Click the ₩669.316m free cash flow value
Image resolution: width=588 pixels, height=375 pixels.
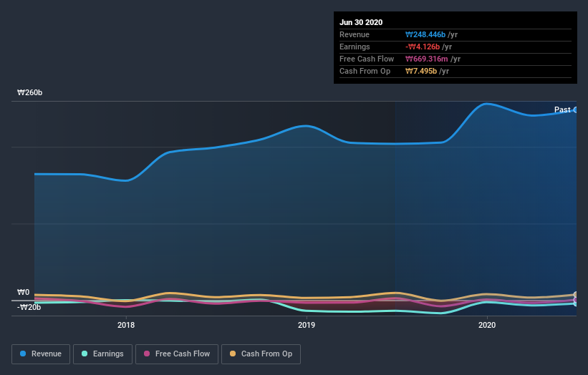[x=426, y=59]
